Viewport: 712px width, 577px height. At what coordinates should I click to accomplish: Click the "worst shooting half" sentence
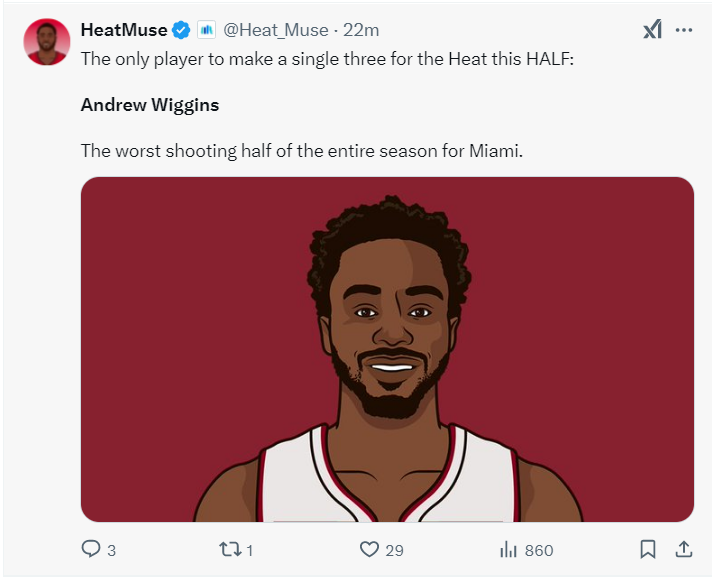pyautogui.click(x=302, y=151)
